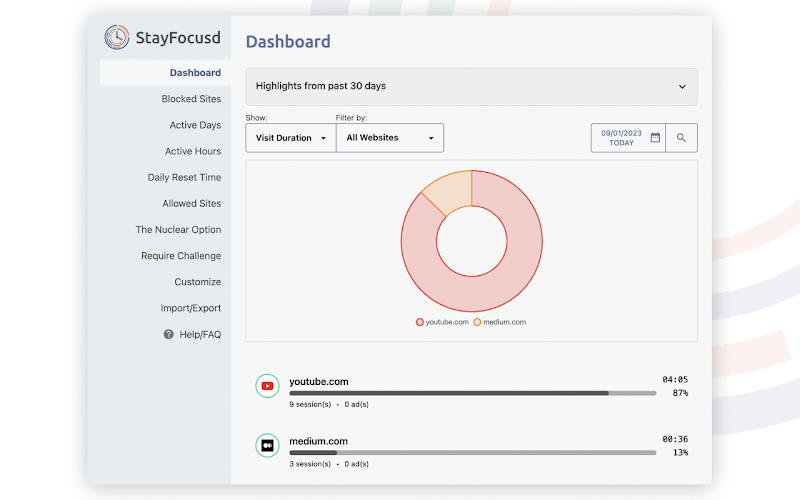Click the YouTube favicon in site list

267,386
